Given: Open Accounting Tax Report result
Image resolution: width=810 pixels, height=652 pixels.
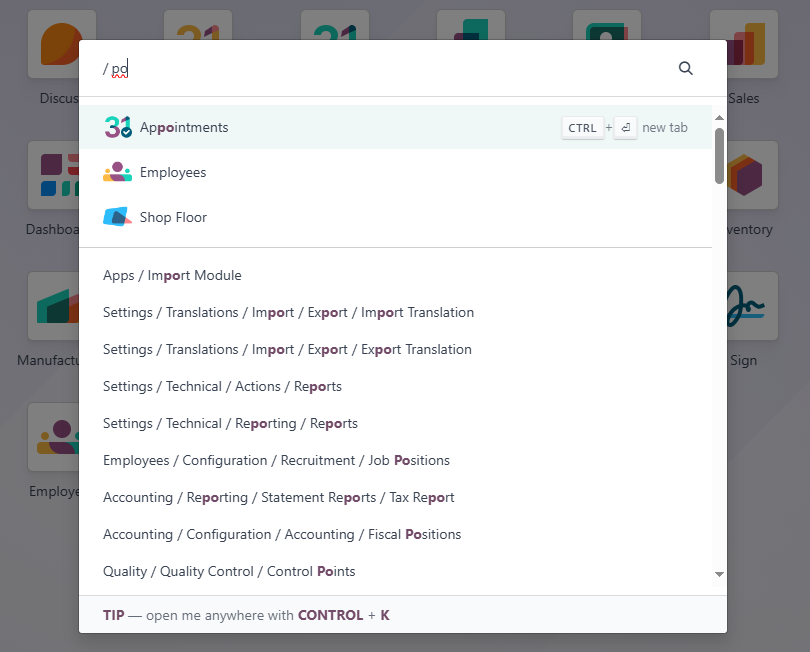Looking at the screenshot, I should coord(278,497).
